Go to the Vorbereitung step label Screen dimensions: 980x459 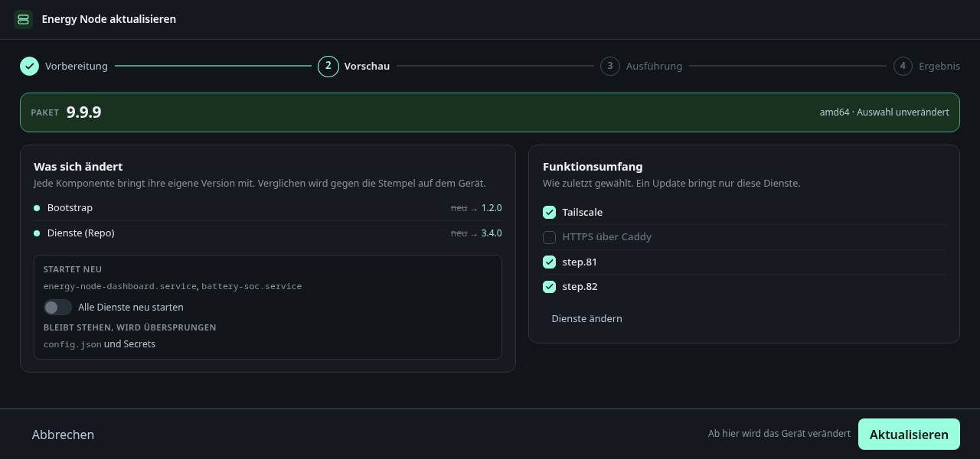[77, 66]
